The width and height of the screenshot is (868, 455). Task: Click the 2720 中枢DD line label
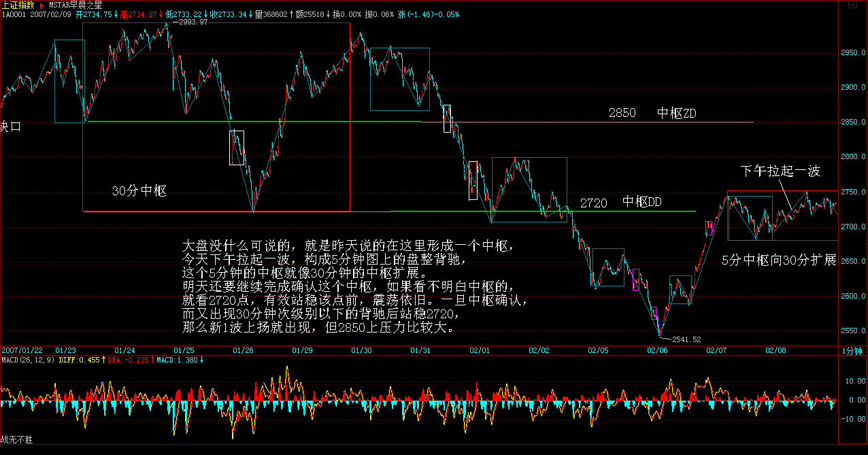620,203
